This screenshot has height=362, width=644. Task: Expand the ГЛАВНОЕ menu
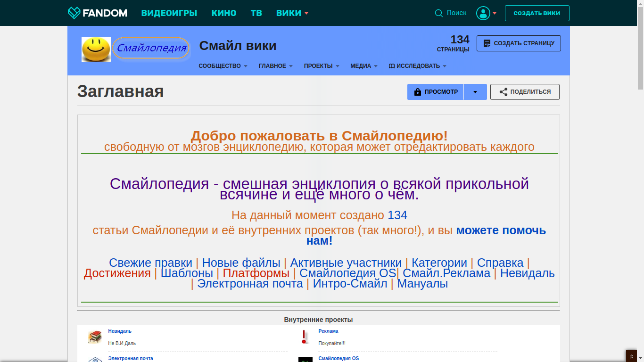(x=276, y=66)
